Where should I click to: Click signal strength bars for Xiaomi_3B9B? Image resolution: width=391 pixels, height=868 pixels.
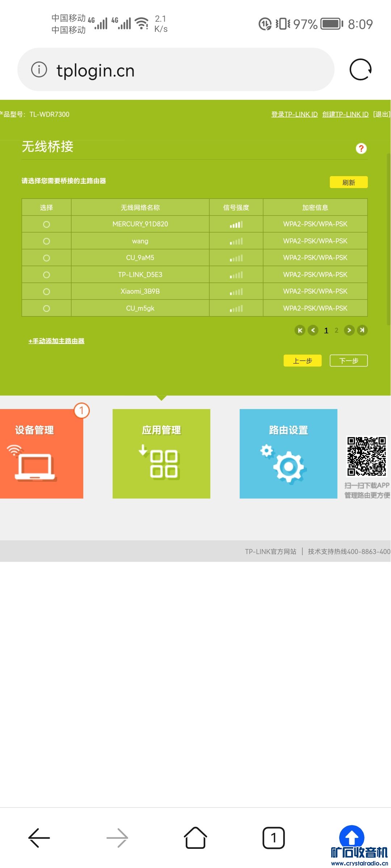[x=236, y=292]
